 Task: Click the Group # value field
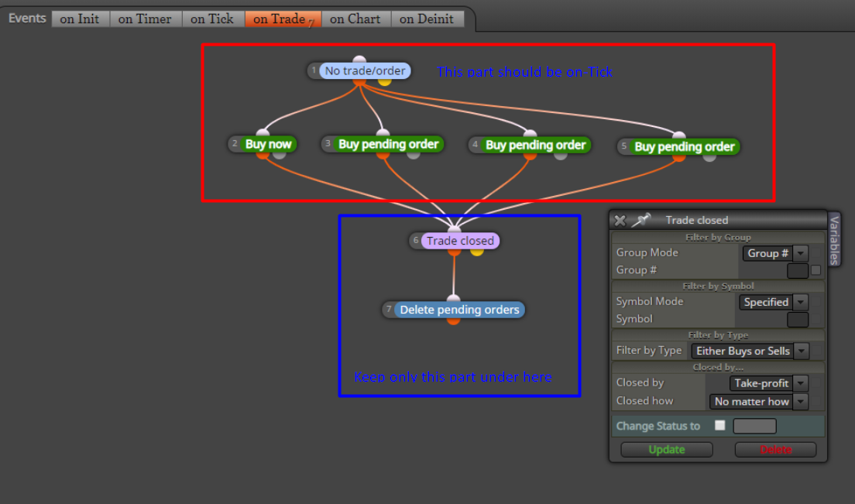coord(797,271)
